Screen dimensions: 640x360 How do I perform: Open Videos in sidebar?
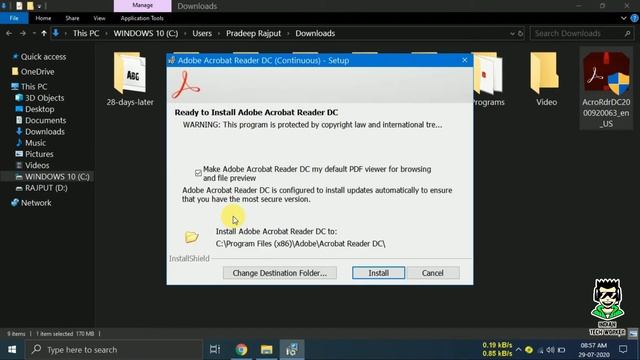click(x=37, y=165)
